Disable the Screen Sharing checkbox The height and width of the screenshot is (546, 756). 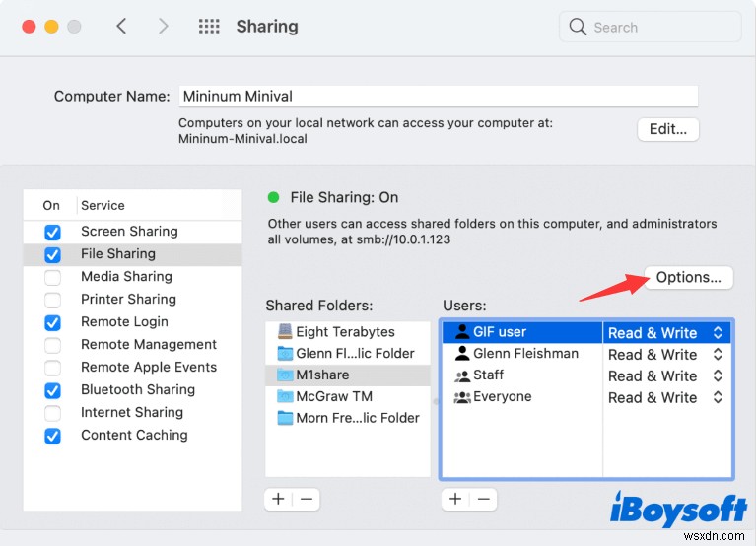tap(52, 232)
